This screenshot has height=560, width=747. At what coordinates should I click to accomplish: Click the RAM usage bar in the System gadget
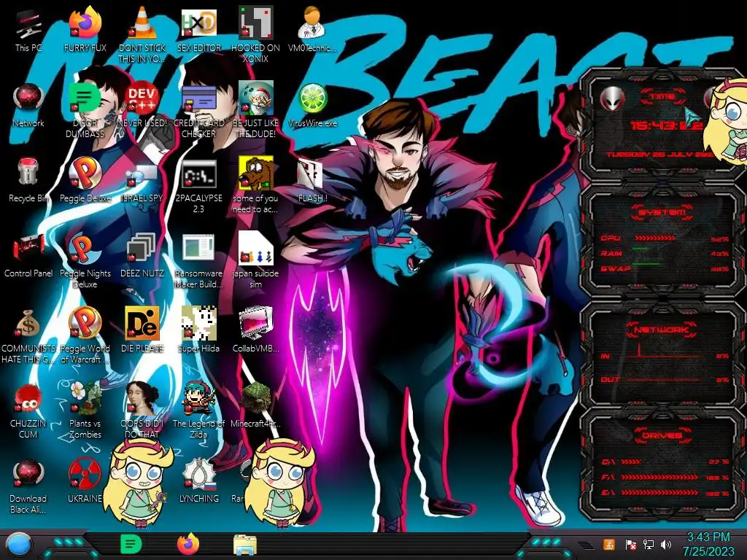(x=640, y=249)
